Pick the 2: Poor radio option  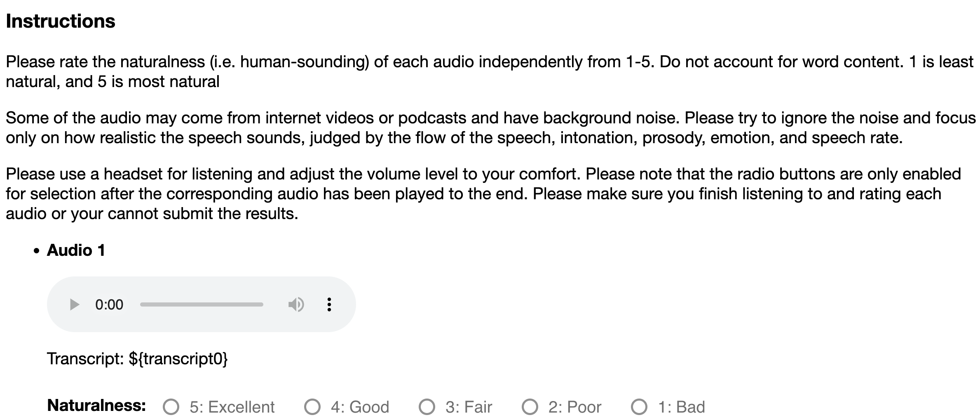pos(530,407)
